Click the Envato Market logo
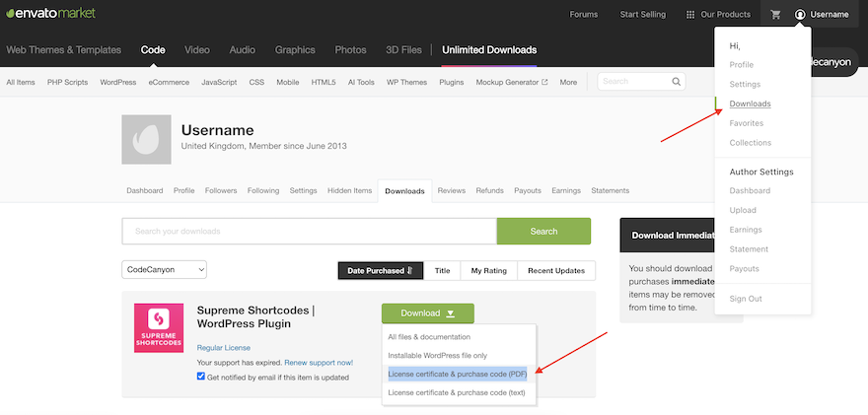Screen dimensions: 868x415 [50, 13]
